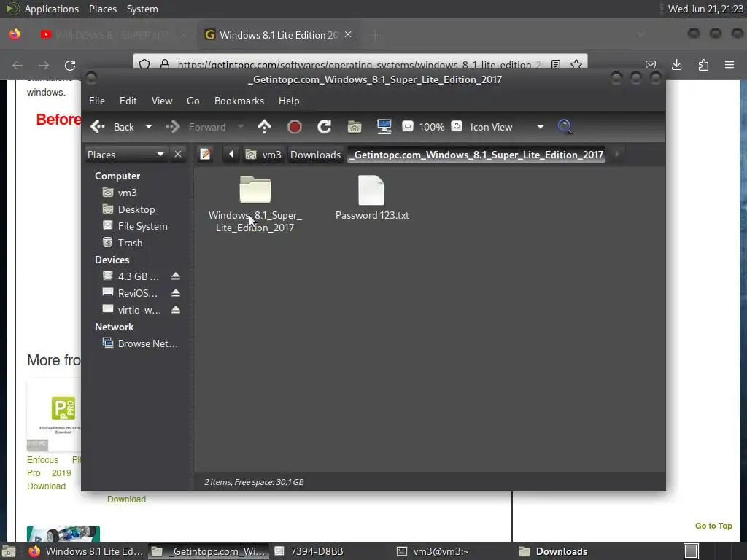The image size is (747, 560).
Task: Click the status bar items and free space text
Action: 254,482
